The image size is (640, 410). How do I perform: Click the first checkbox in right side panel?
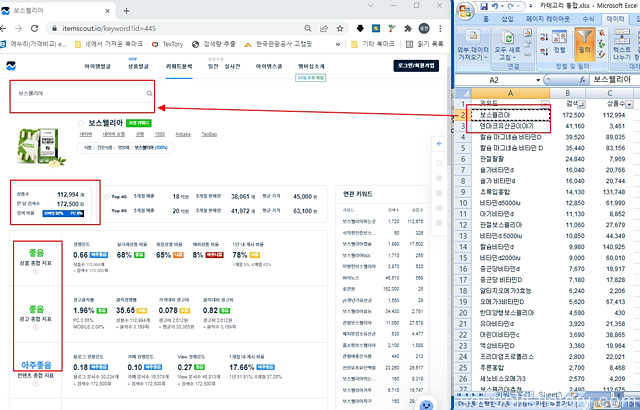(x=439, y=163)
